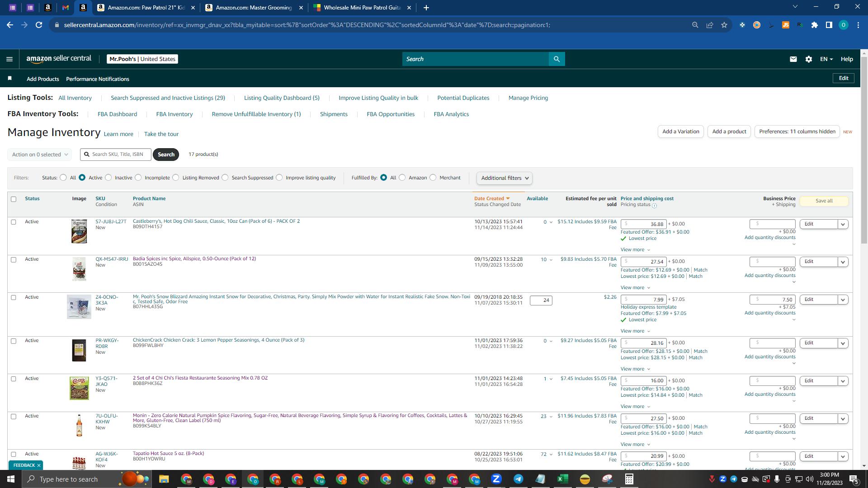
Task: Go back with the browser back arrow
Action: (x=10, y=25)
